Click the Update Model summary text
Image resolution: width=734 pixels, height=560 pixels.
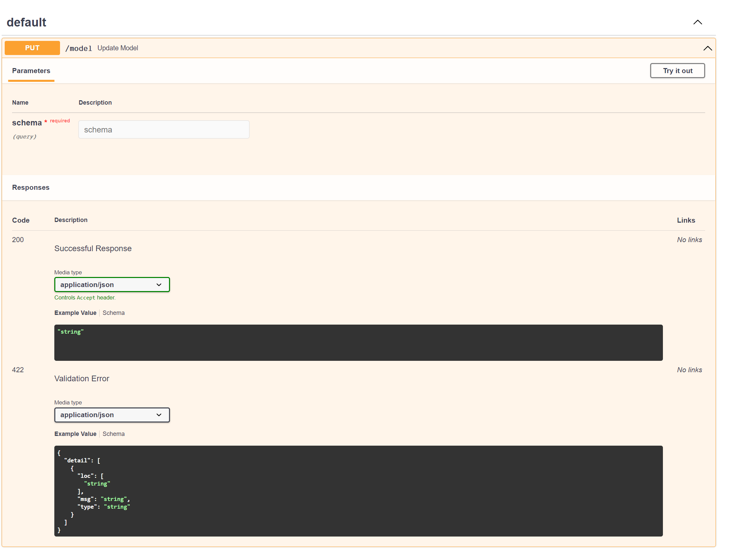[x=118, y=48]
